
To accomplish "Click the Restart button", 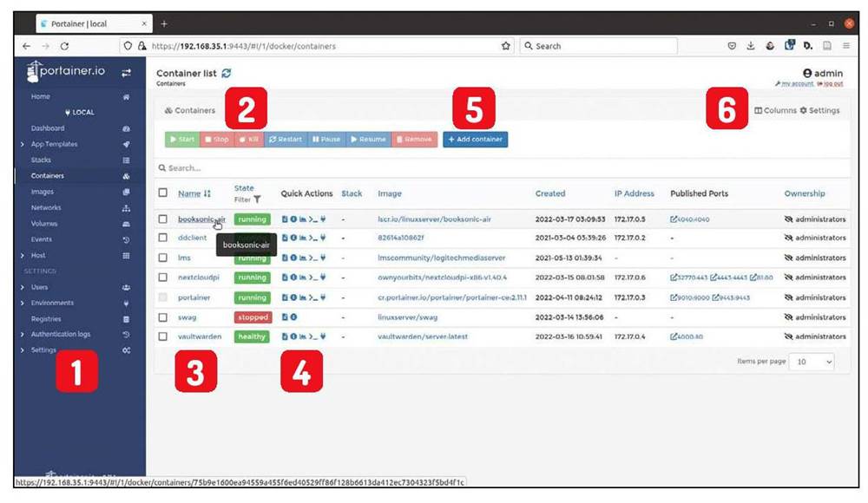I will [286, 140].
